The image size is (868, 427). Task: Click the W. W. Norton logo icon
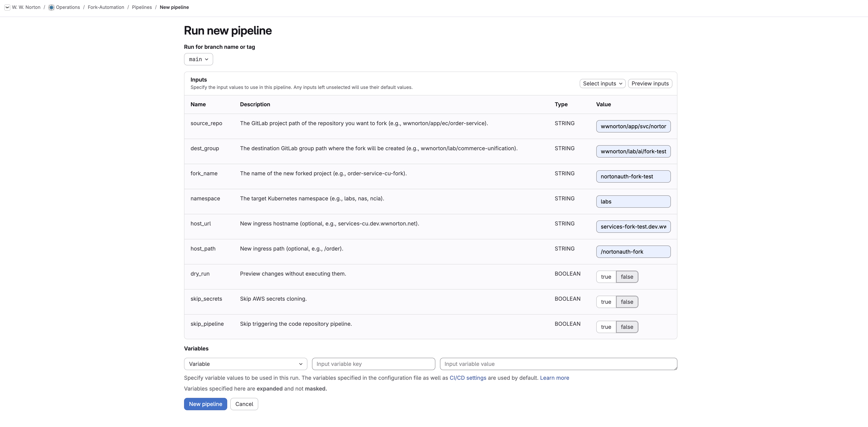click(x=7, y=7)
